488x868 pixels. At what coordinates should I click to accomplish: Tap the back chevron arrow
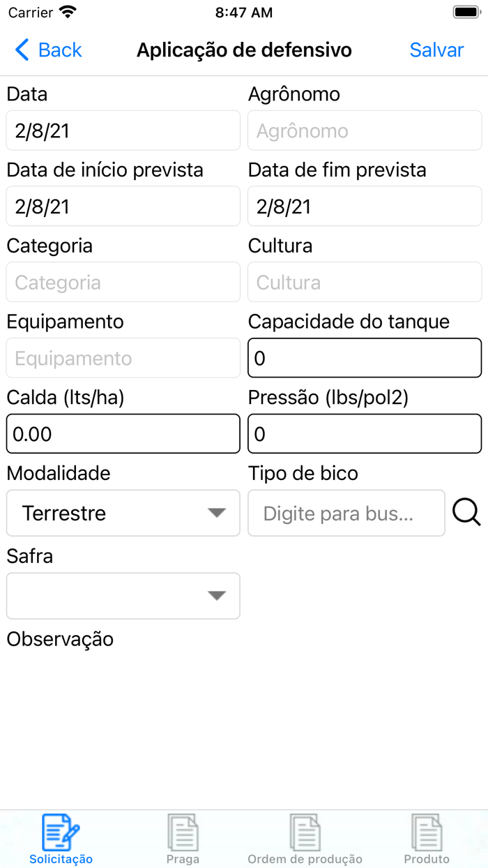click(x=20, y=50)
